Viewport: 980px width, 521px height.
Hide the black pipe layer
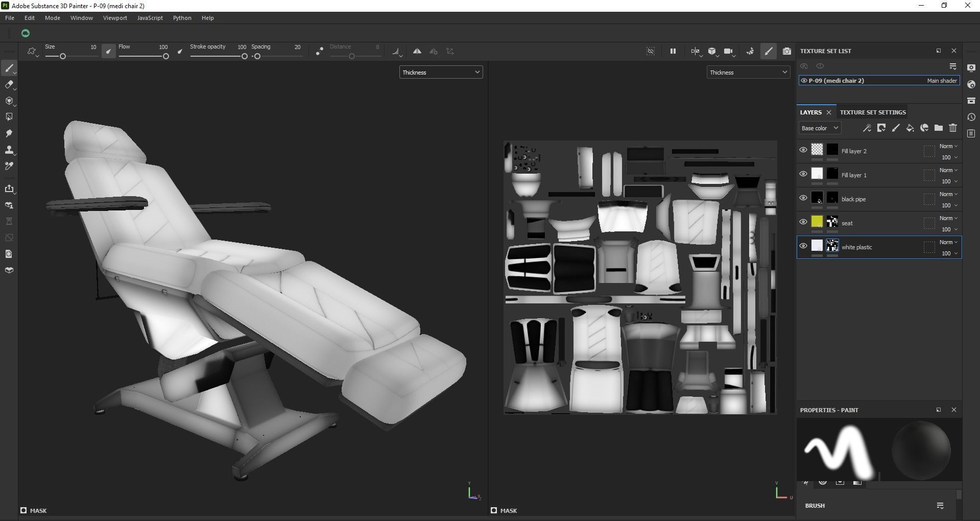(x=803, y=198)
